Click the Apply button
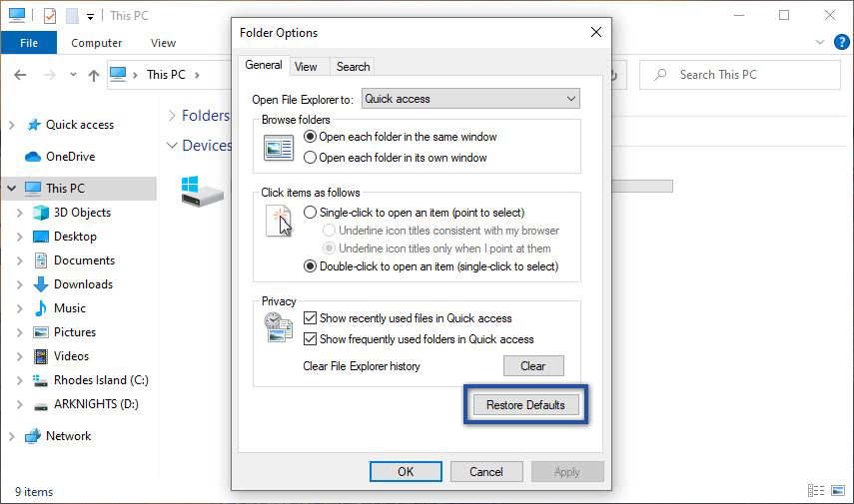Image resolution: width=854 pixels, height=504 pixels. pyautogui.click(x=567, y=471)
